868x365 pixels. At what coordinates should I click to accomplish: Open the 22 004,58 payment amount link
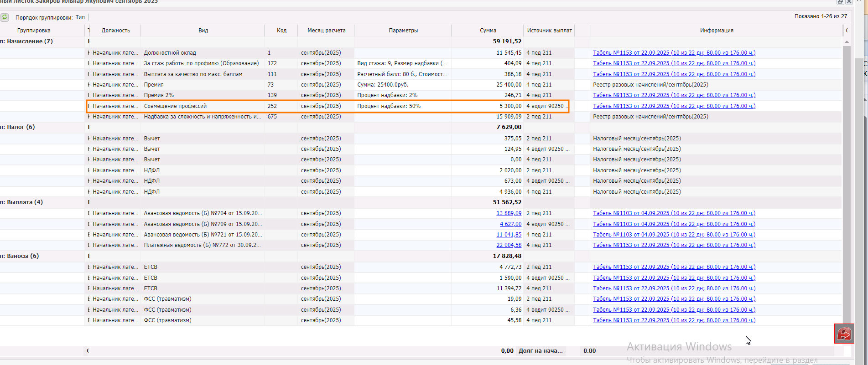coord(509,245)
